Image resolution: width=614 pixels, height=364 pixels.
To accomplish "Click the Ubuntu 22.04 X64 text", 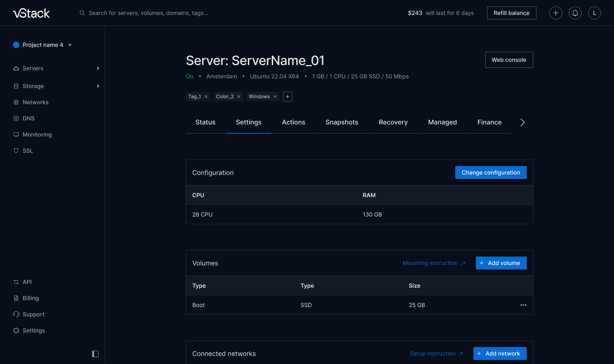I will point(274,77).
